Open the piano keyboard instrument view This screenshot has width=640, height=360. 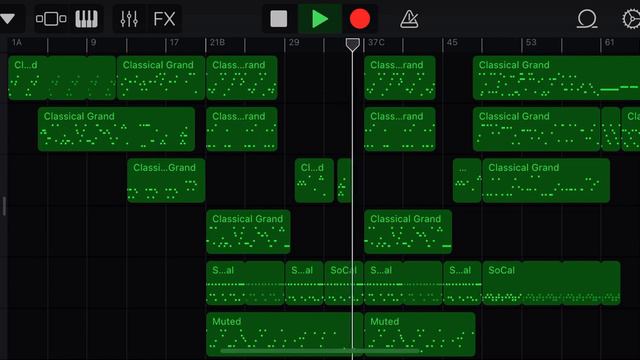click(x=87, y=19)
